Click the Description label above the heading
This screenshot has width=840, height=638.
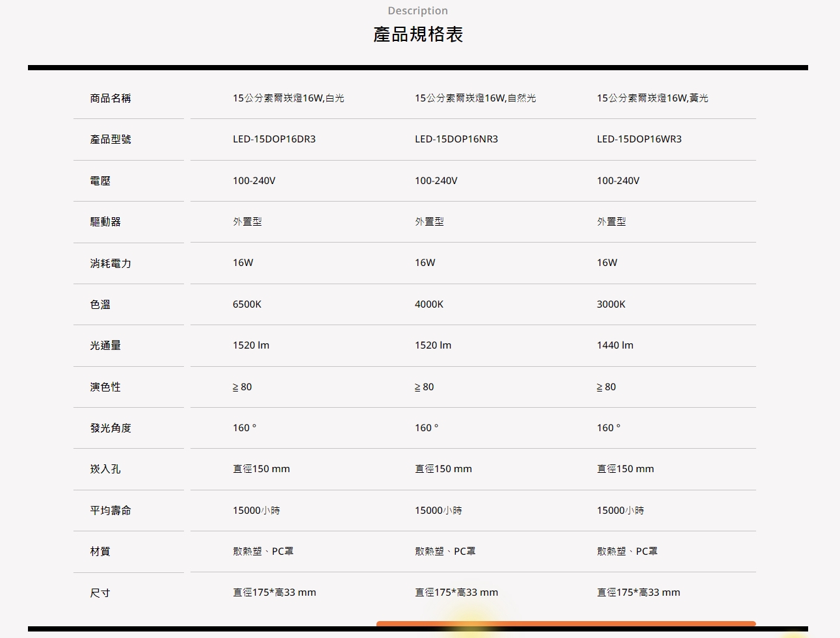point(417,10)
